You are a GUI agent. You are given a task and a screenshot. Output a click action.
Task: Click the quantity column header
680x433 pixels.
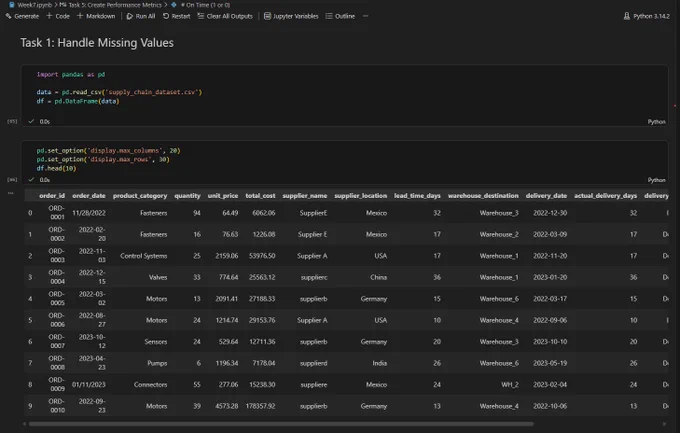click(x=187, y=196)
